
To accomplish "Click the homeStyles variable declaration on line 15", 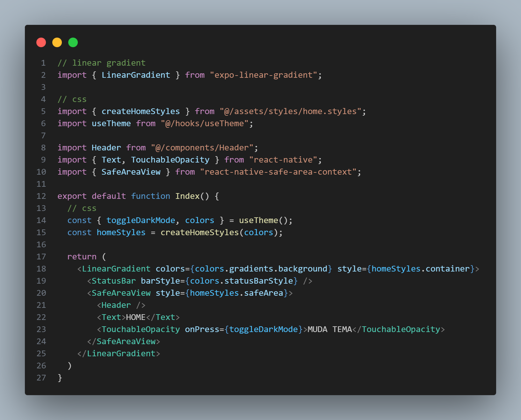I will [x=121, y=232].
